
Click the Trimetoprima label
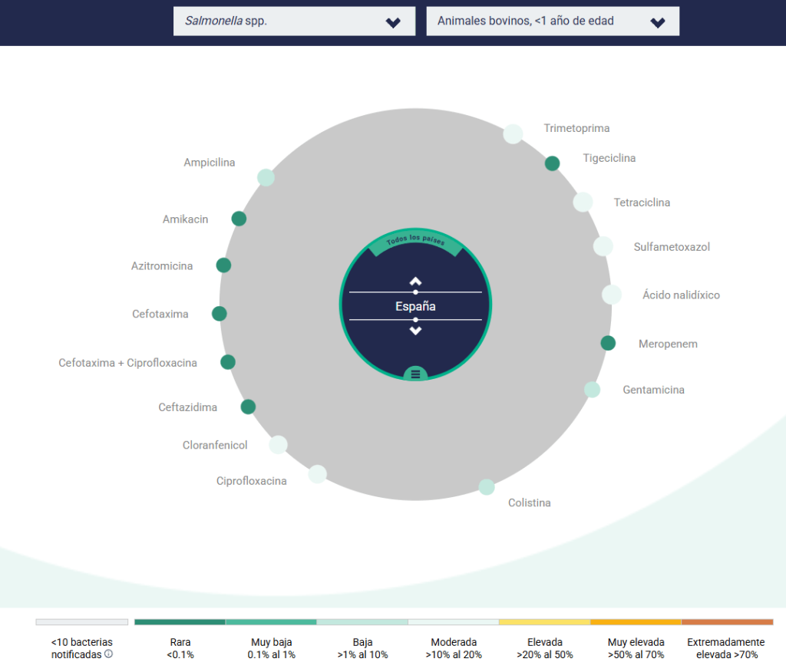tap(576, 128)
